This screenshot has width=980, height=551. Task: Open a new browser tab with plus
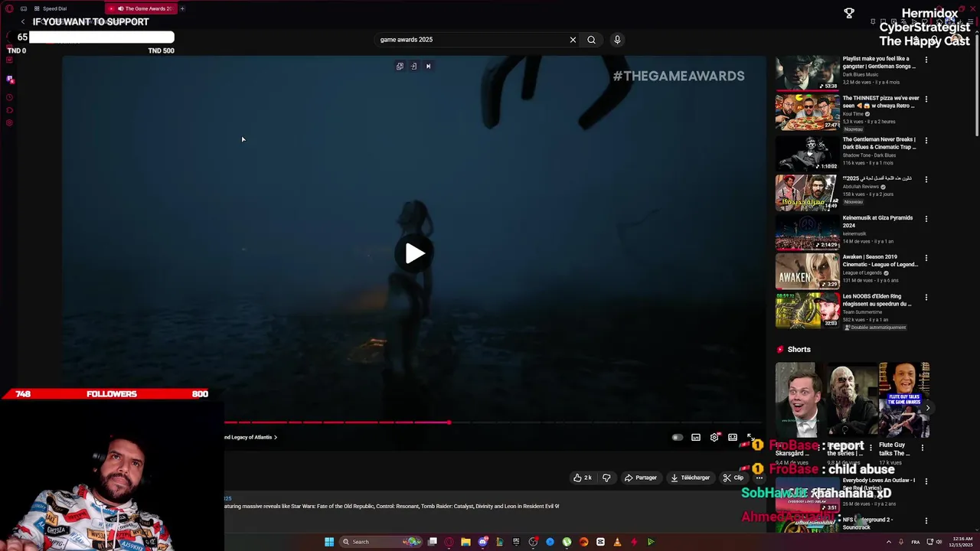[x=182, y=8]
